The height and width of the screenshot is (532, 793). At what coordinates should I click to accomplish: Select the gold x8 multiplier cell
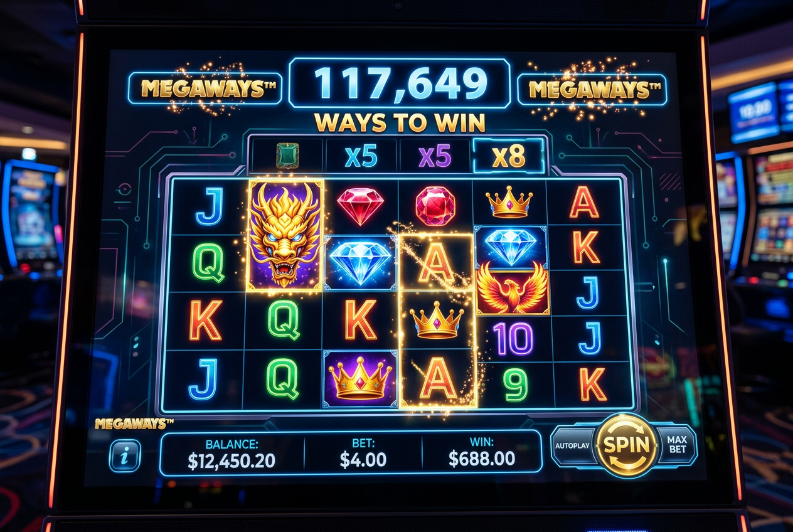point(508,156)
